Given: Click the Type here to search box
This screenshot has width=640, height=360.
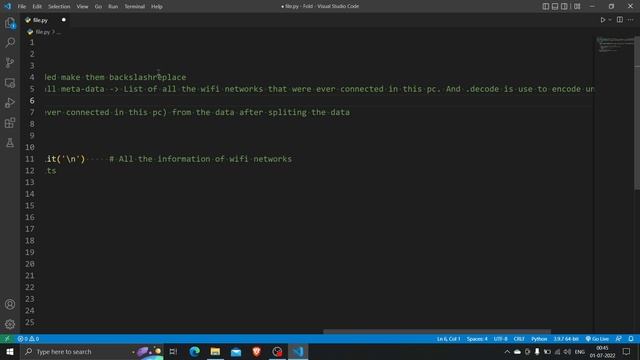Looking at the screenshot, I should (92, 351).
